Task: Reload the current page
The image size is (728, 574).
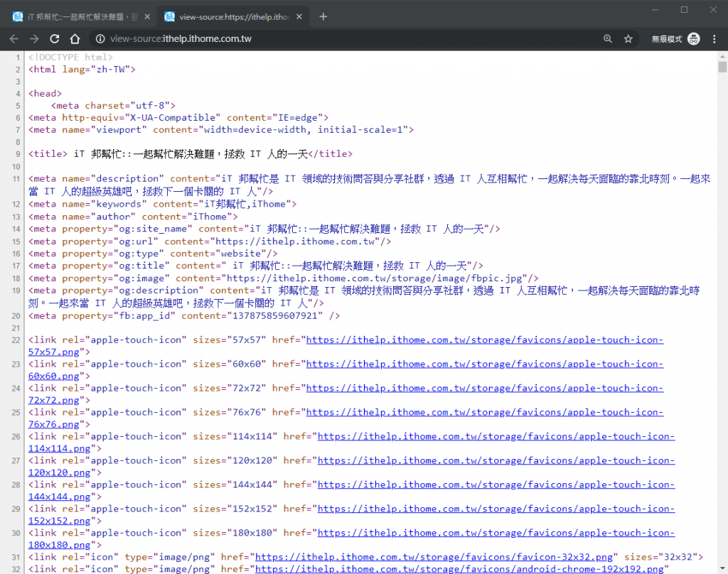Action: coord(55,39)
